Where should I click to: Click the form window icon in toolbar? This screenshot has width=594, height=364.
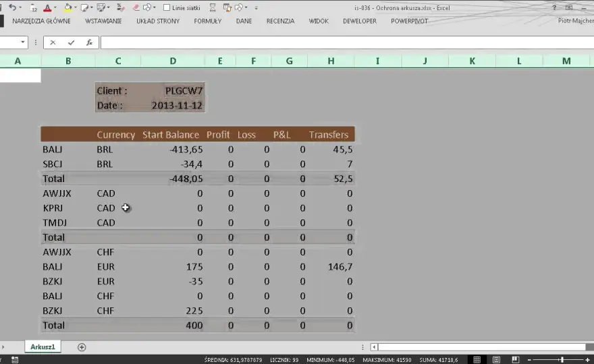227,7
